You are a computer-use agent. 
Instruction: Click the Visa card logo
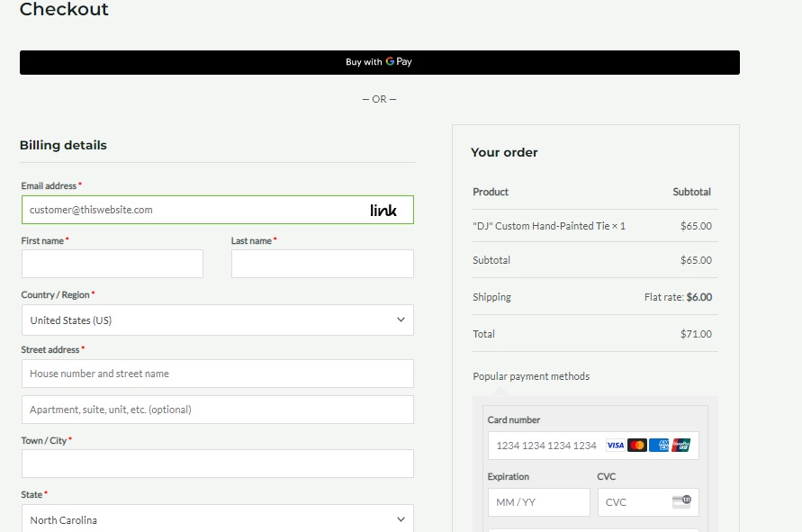(616, 446)
